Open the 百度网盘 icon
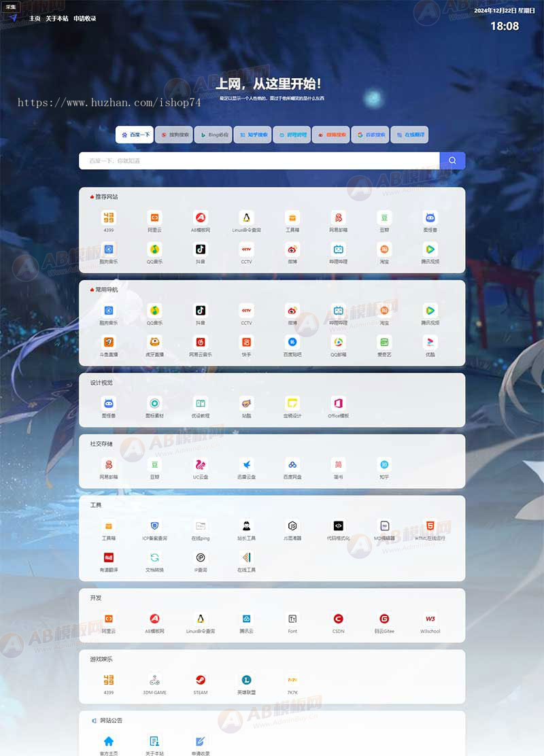This screenshot has width=544, height=756. pos(292,464)
